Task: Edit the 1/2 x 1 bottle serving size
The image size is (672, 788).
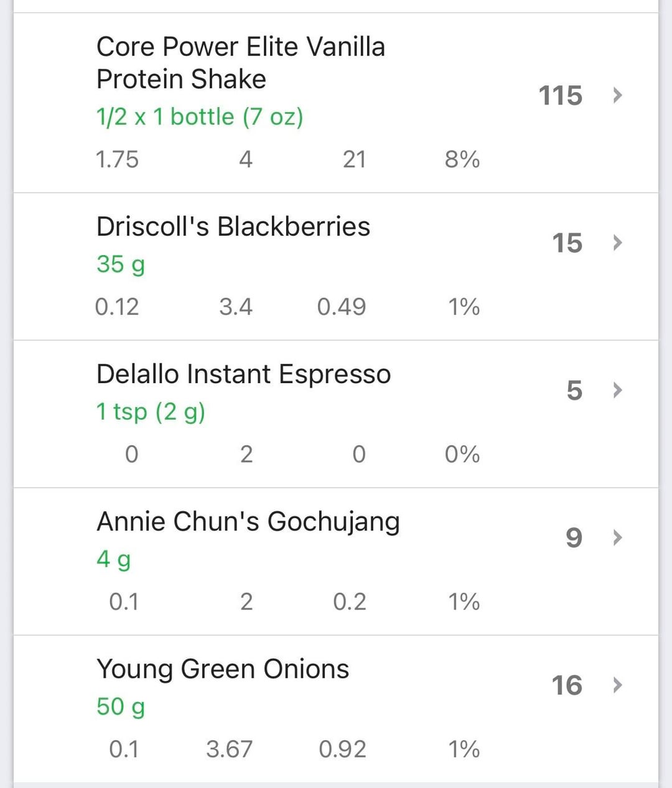Action: 199,116
